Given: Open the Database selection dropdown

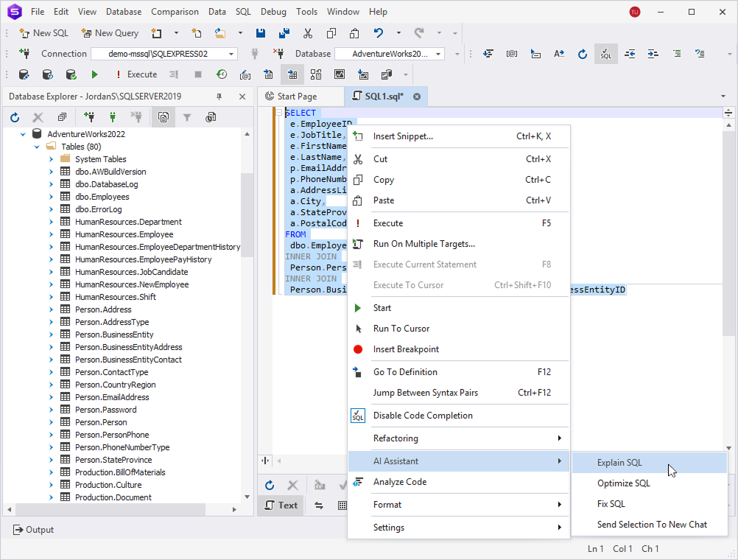Looking at the screenshot, I should (x=438, y=54).
